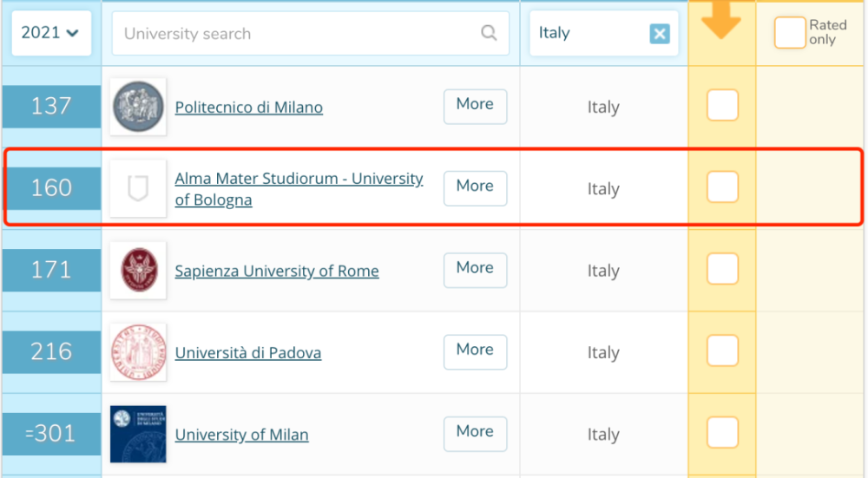Check the compare box for Sapienza University

pos(722,268)
